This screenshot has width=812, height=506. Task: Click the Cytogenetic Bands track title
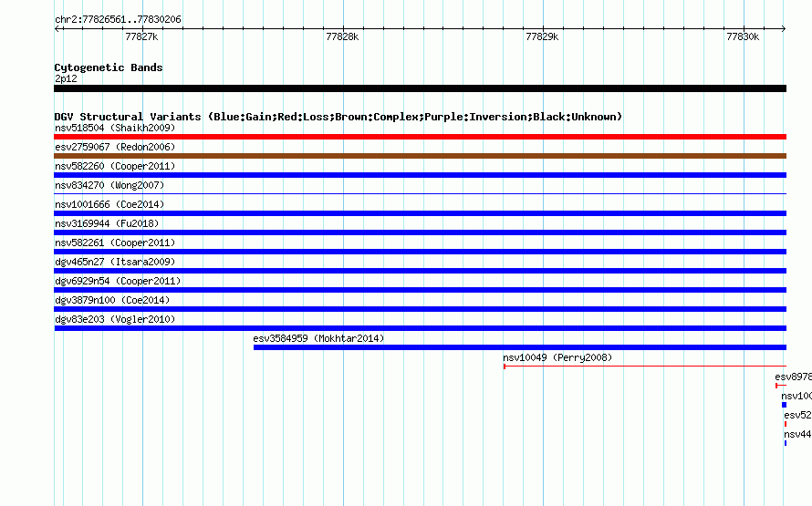point(109,67)
